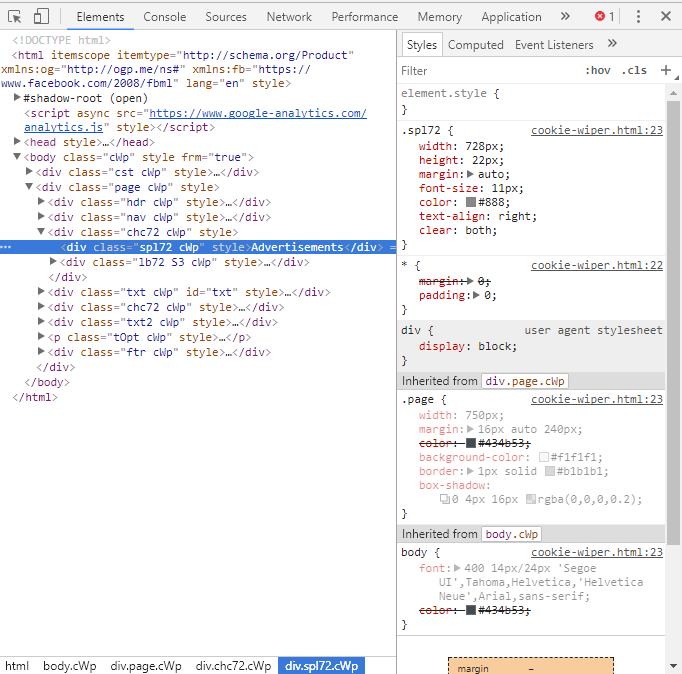This screenshot has height=674, width=682.
Task: Open the box-shadow editor icon
Action: 445,499
